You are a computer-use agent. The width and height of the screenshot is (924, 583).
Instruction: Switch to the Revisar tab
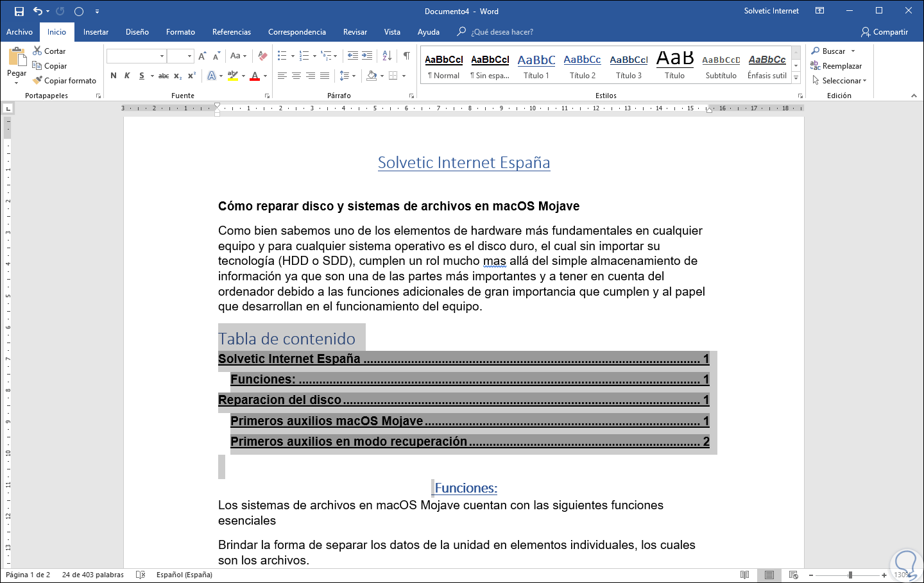(x=355, y=32)
